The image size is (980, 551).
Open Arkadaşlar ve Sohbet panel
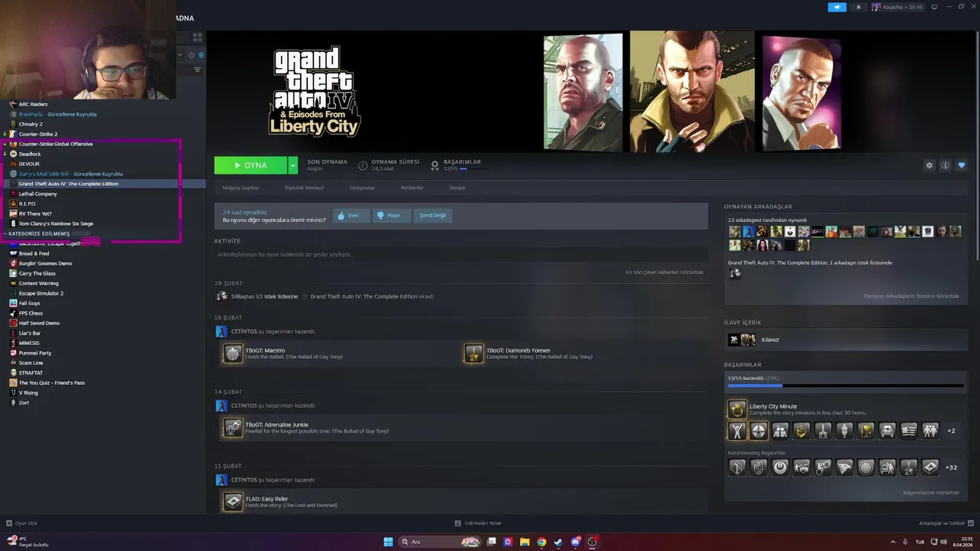point(946,523)
